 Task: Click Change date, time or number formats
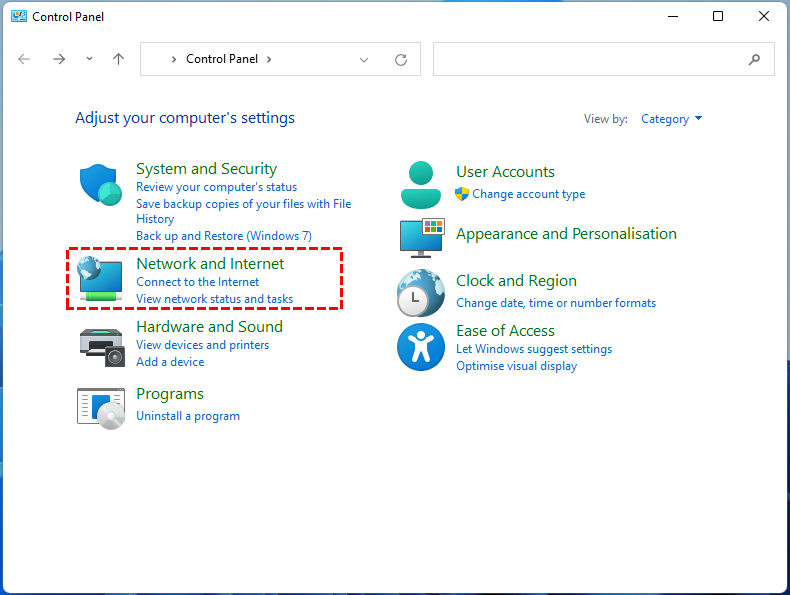tap(556, 303)
